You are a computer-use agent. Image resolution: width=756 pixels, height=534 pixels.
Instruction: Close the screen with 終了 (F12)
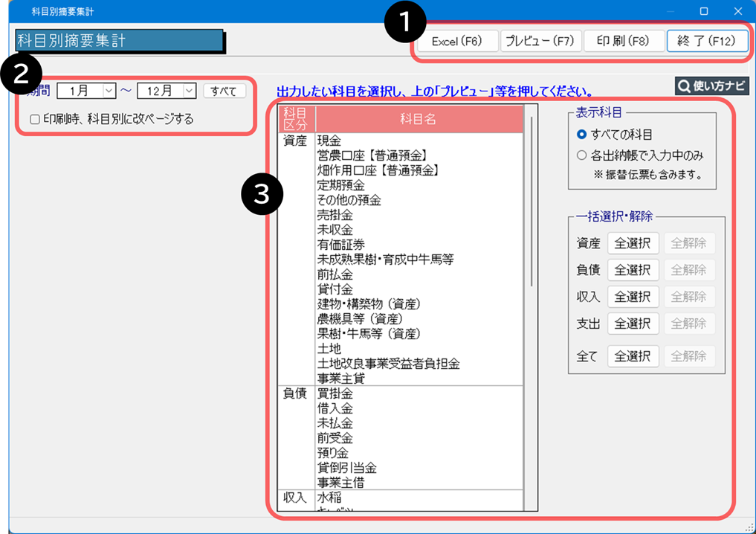click(x=707, y=42)
